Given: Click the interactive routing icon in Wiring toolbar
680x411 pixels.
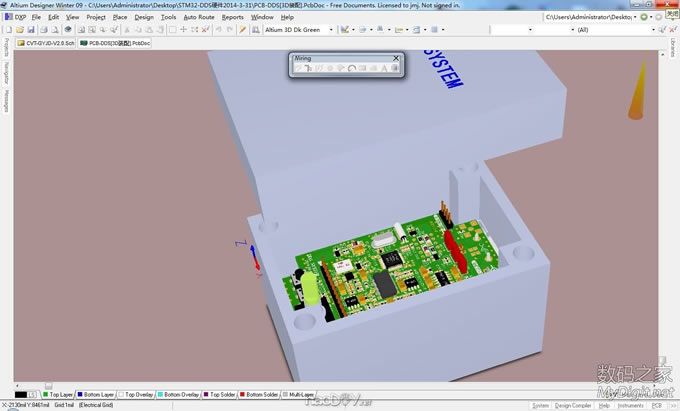Looking at the screenshot, I should [298, 69].
